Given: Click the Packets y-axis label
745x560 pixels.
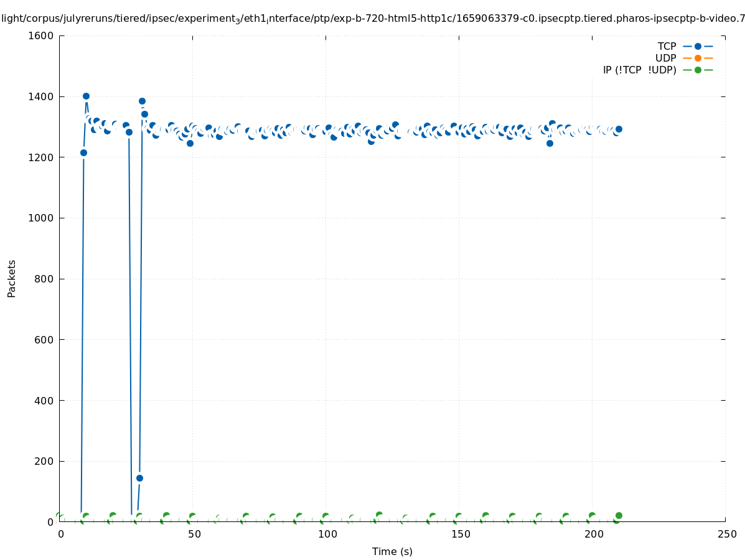Looking at the screenshot, I should 12,278.
